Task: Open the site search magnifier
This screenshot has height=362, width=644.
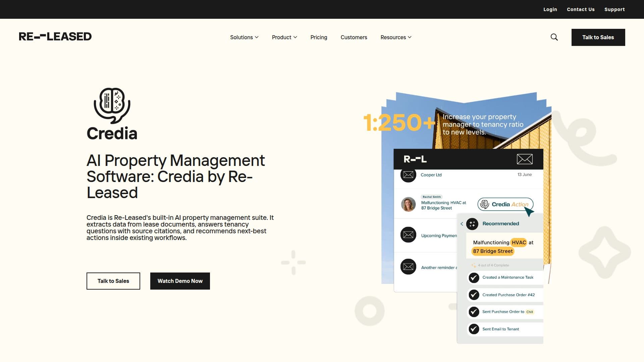Action: 554,37
